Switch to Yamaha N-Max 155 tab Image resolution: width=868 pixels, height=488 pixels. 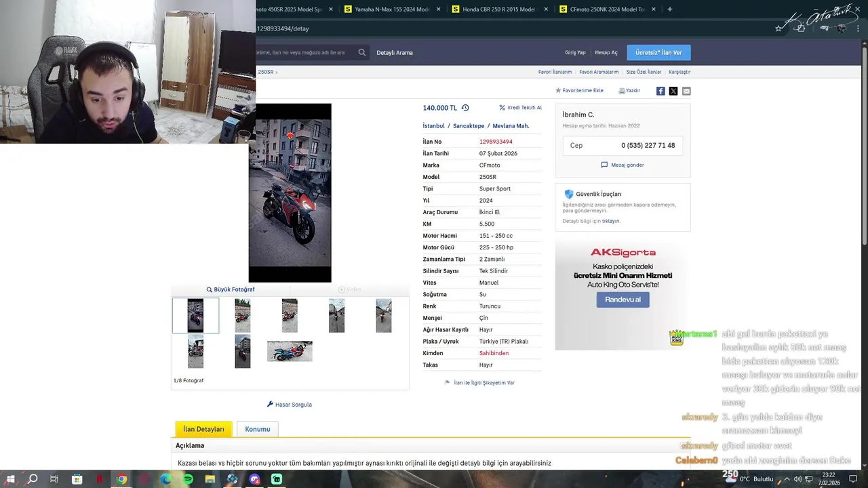[392, 9]
